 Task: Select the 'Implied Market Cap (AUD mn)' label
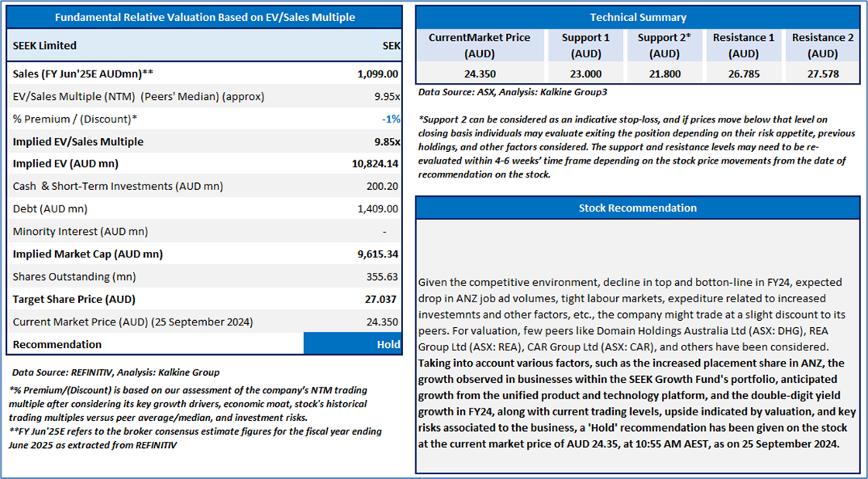click(x=88, y=254)
